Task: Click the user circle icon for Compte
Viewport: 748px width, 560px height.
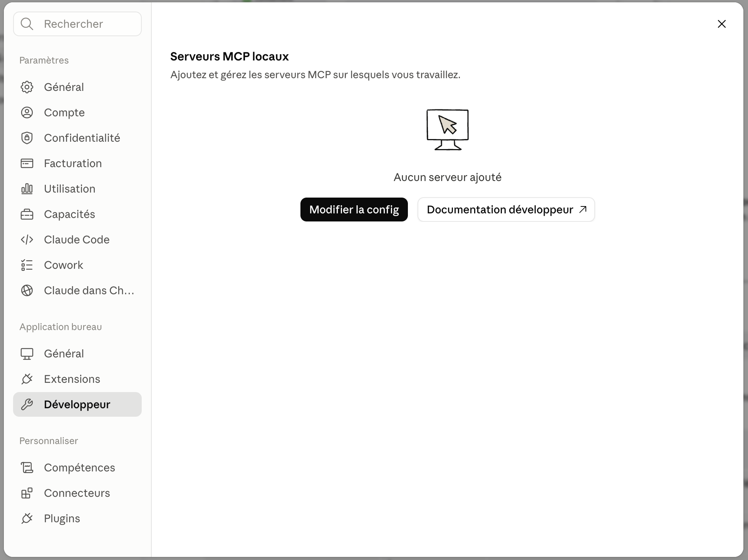Action: click(27, 112)
